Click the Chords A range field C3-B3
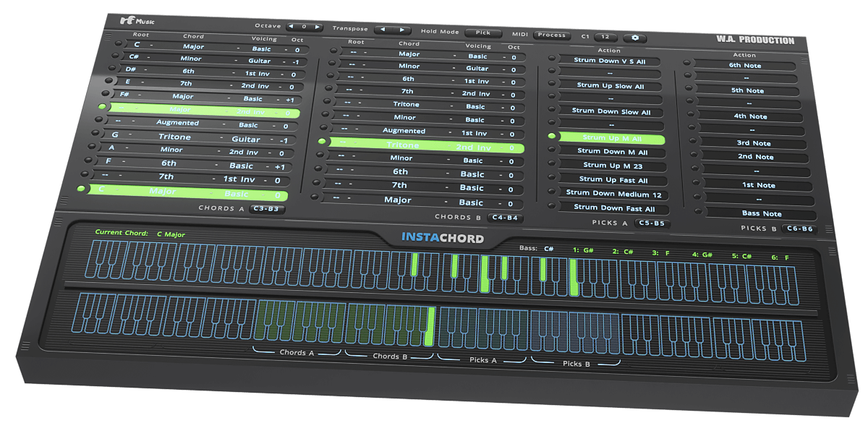Screen dimensions: 868x431 coord(267,209)
